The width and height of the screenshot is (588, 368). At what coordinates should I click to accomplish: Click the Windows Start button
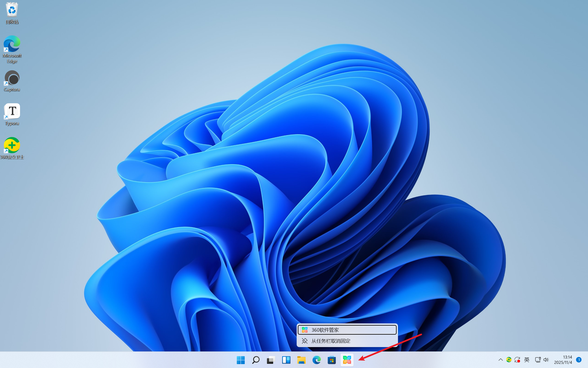coord(241,360)
